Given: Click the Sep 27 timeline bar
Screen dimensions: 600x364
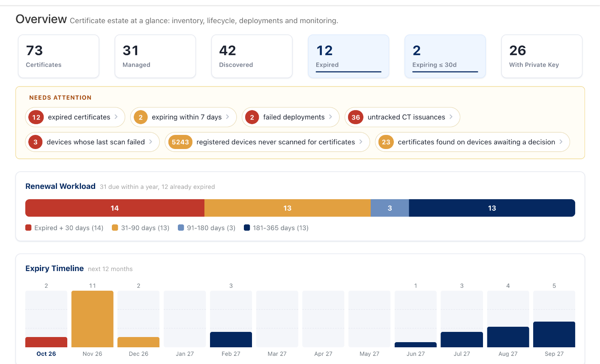Looking at the screenshot, I should click(x=554, y=334).
